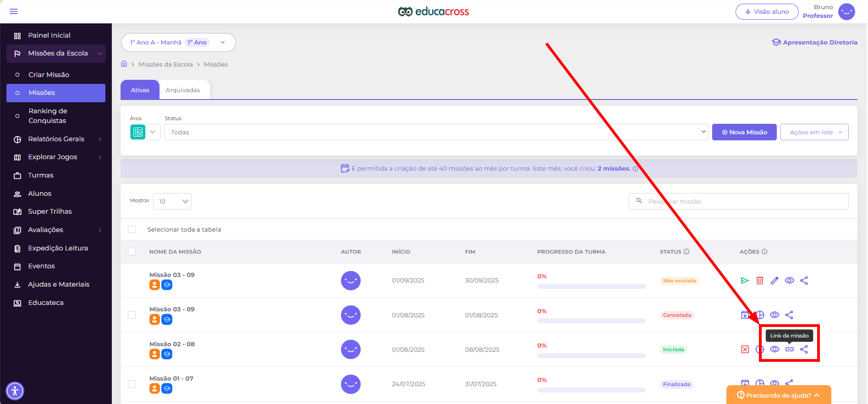This screenshot has width=868, height=404.
Task: Open the Missões submenu item
Action: tap(56, 93)
